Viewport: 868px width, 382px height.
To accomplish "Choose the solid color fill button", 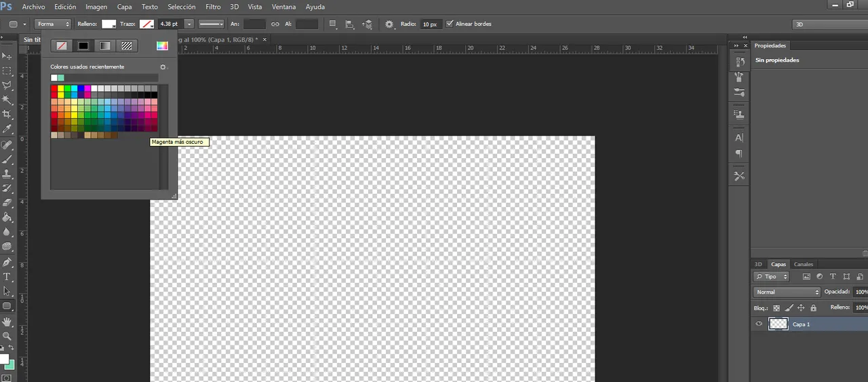I will pos(83,46).
